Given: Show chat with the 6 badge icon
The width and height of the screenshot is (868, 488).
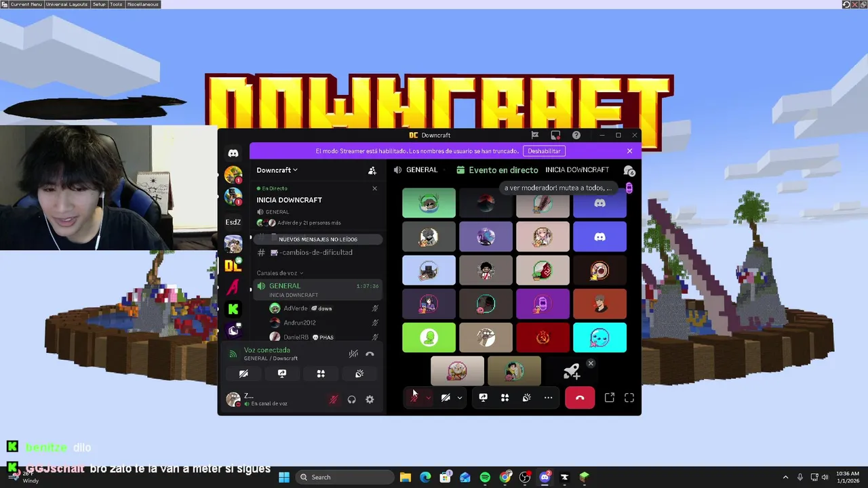Looking at the screenshot, I should pyautogui.click(x=629, y=171).
